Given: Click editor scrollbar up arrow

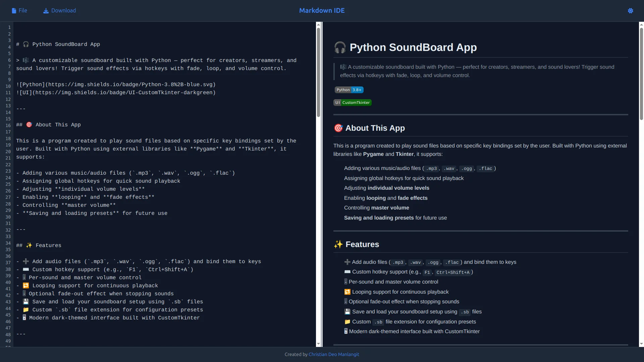Looking at the screenshot, I should click(318, 24).
